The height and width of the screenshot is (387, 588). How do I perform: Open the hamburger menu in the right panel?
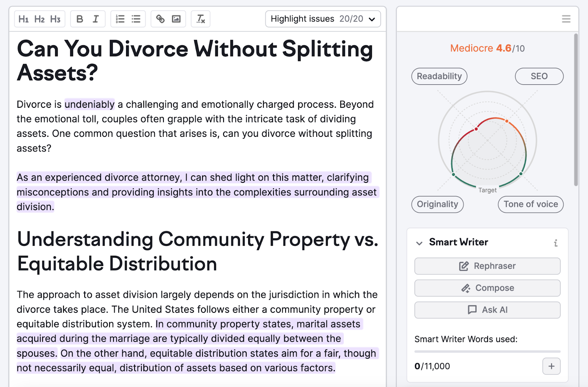point(566,19)
